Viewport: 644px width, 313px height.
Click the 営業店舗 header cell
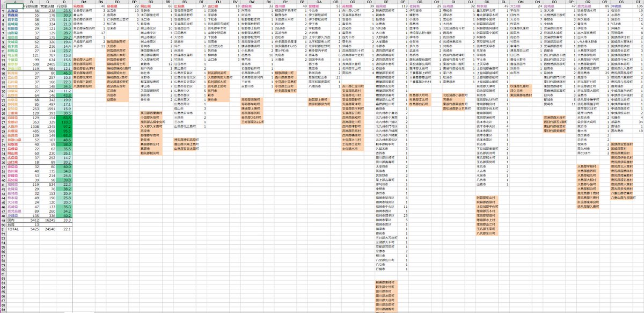pyautogui.click(x=48, y=6)
